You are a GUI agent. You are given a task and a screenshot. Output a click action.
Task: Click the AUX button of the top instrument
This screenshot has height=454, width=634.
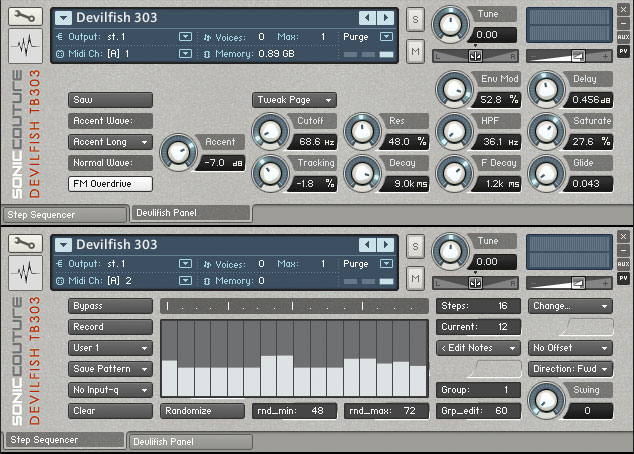(623, 37)
